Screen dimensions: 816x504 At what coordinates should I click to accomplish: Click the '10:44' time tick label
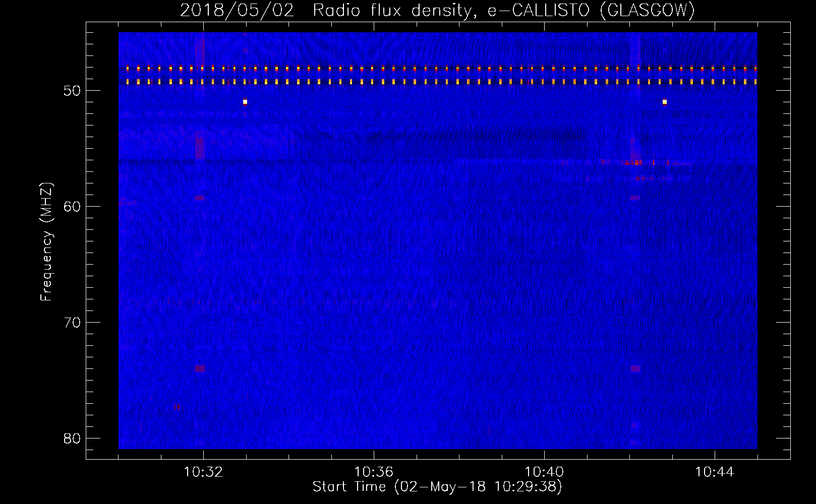tap(715, 472)
